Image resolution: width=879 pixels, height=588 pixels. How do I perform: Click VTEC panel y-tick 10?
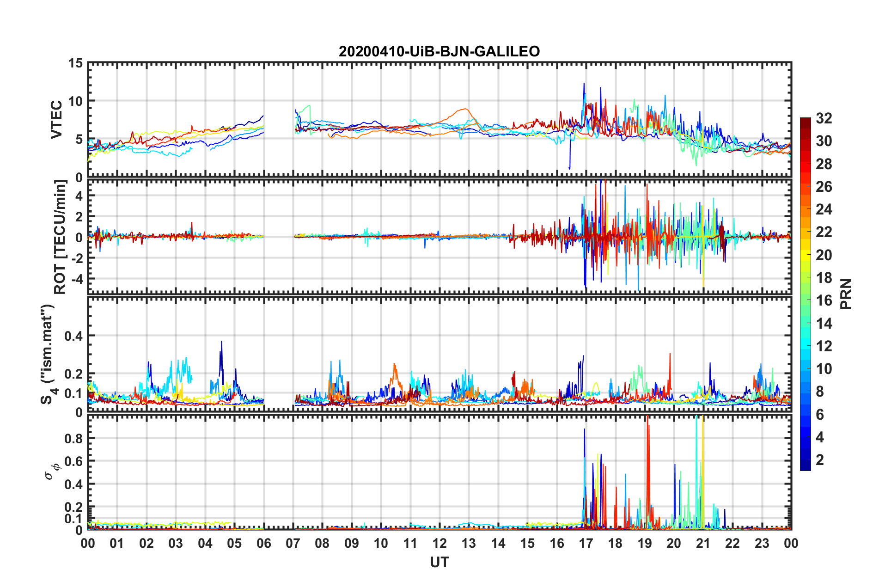pos(75,101)
